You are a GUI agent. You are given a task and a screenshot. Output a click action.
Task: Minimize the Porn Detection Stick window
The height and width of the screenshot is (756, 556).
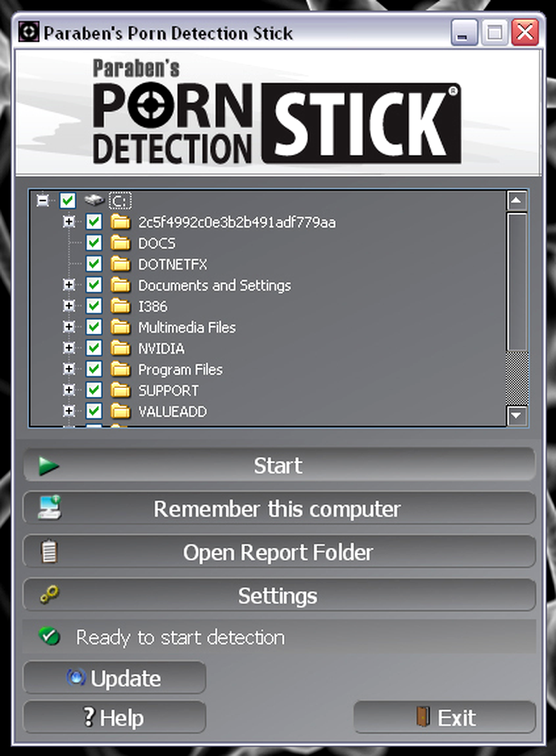pos(463,33)
